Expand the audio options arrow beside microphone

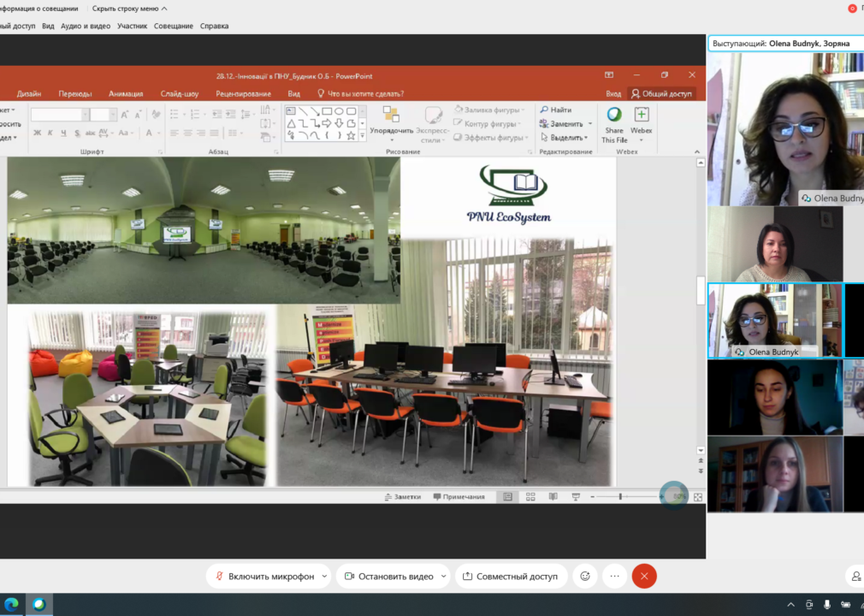[324, 577]
